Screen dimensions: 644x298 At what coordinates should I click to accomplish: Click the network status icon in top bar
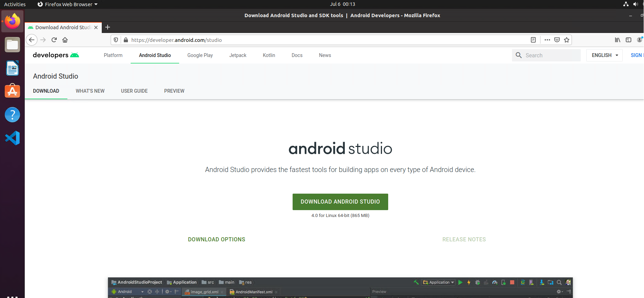pyautogui.click(x=626, y=4)
